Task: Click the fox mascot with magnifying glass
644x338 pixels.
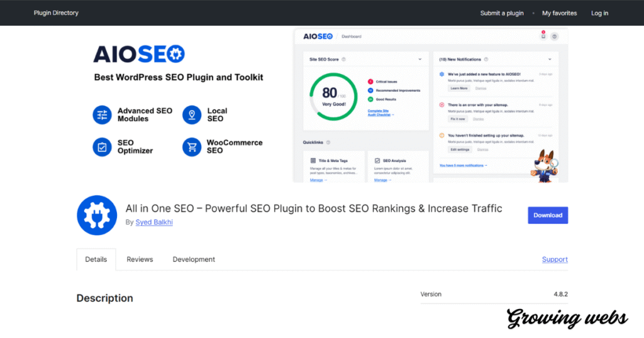Action: click(545, 166)
